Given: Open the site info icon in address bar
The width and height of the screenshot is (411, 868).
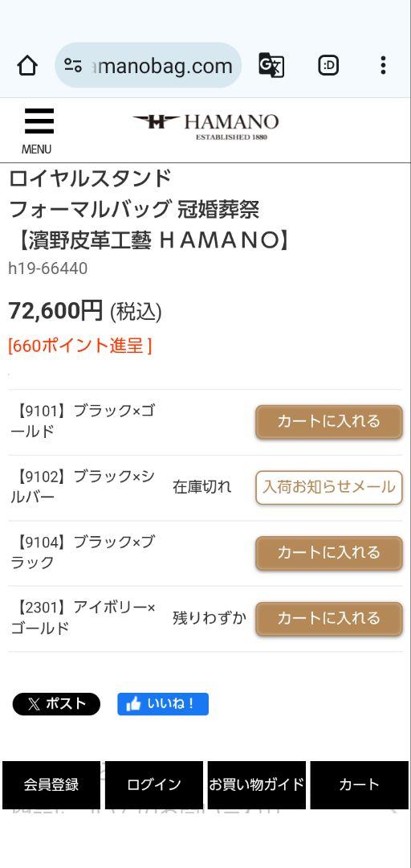Looking at the screenshot, I should (x=73, y=65).
